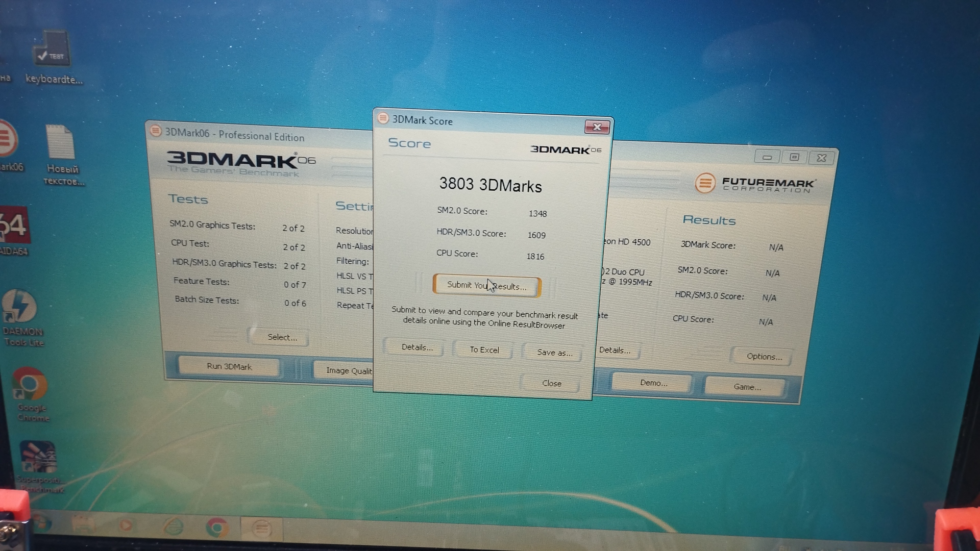Screen dimensions: 980x551
Task: Click the Tests section heading
Action: click(188, 199)
